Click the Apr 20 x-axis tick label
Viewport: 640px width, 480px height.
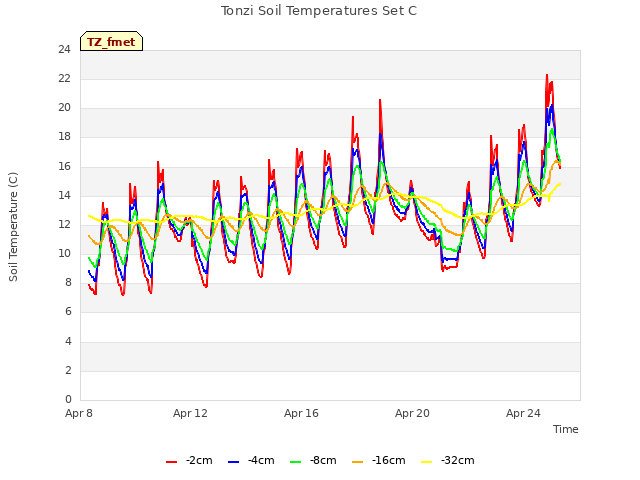[x=412, y=413]
